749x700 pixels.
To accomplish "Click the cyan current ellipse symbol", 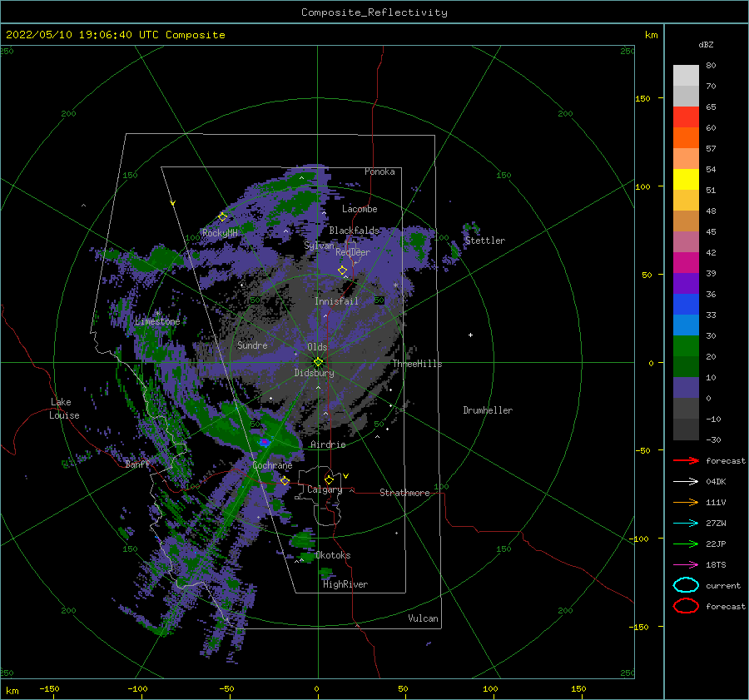I will point(686,585).
